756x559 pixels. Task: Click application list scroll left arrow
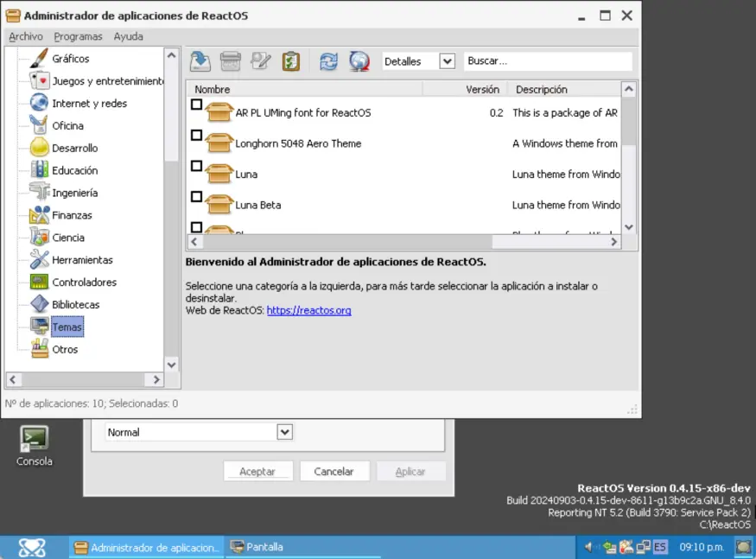pos(194,242)
